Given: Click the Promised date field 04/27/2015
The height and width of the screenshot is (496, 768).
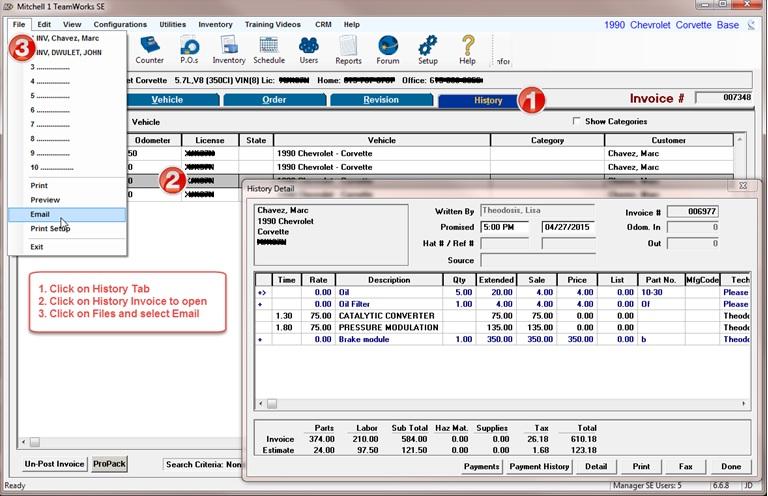Looking at the screenshot, I should point(568,227).
